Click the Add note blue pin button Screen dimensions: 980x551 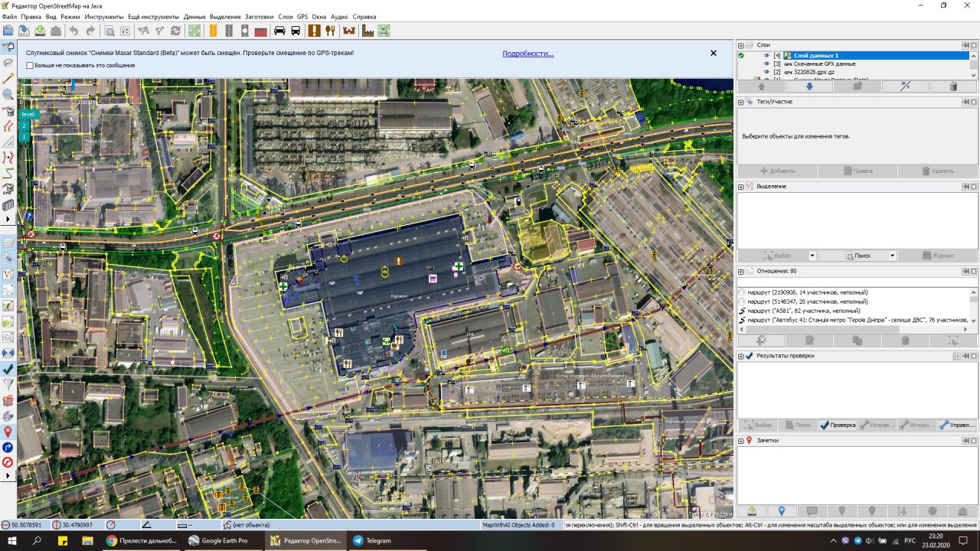(782, 511)
